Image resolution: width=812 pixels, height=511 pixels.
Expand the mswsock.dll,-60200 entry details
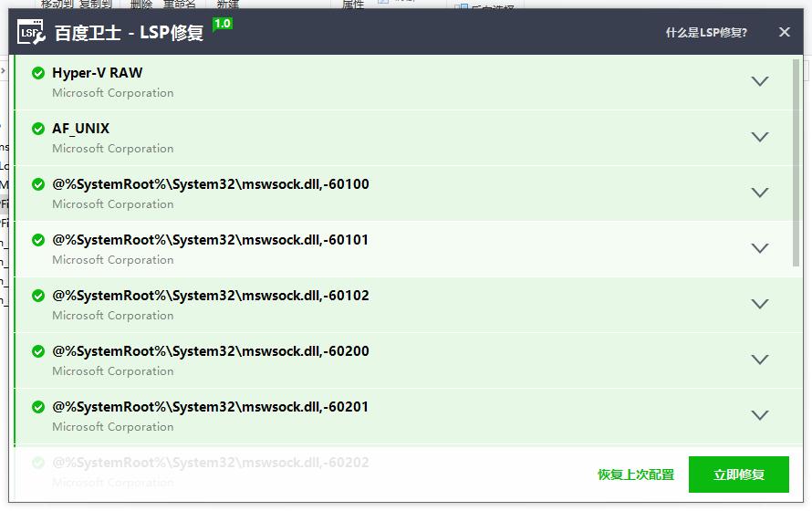[x=760, y=360]
